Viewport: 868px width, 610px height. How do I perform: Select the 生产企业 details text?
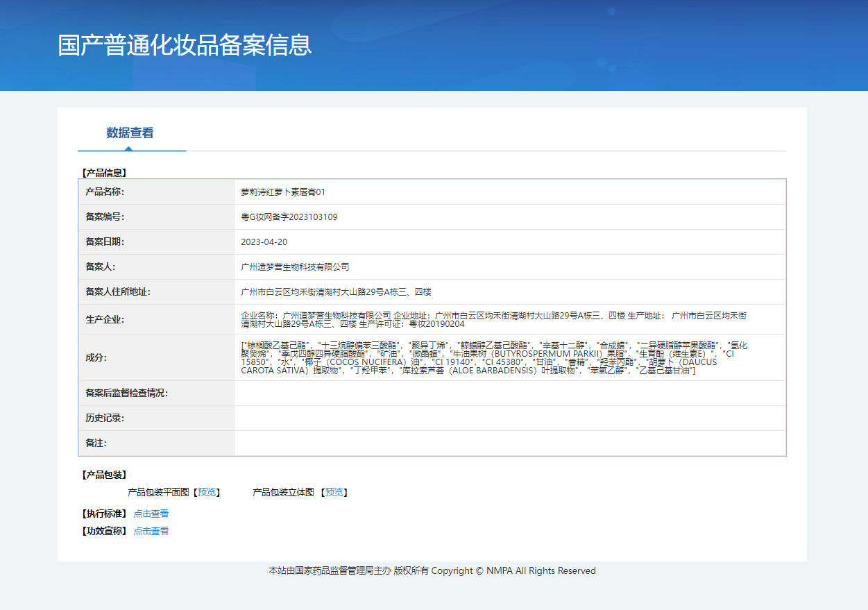(x=494, y=319)
